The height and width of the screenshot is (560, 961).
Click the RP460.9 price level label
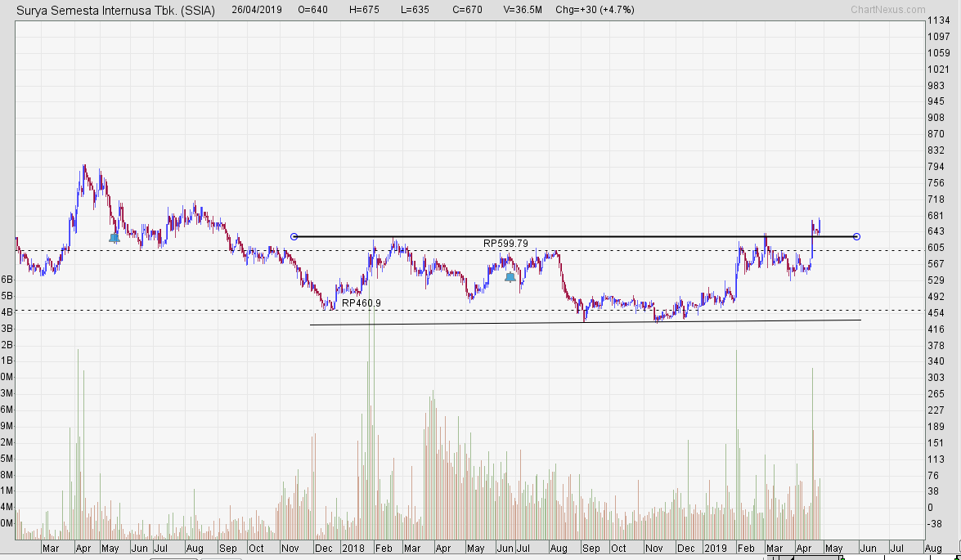pos(361,303)
